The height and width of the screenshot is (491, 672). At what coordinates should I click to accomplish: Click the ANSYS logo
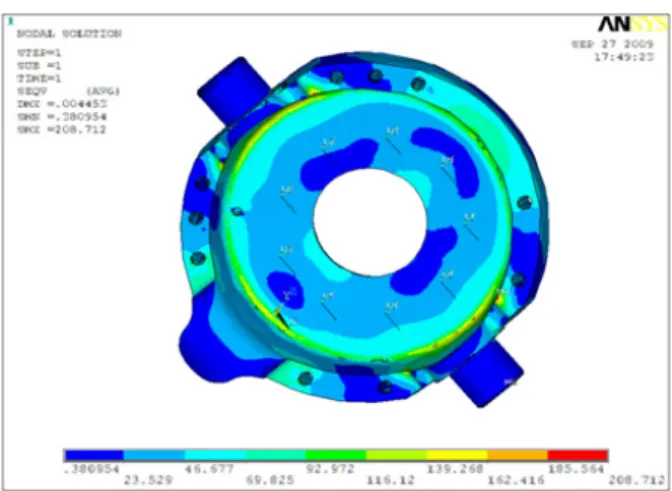[633, 24]
